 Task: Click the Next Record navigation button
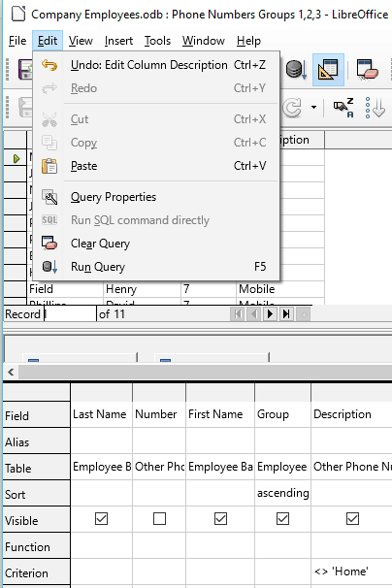coord(270,313)
